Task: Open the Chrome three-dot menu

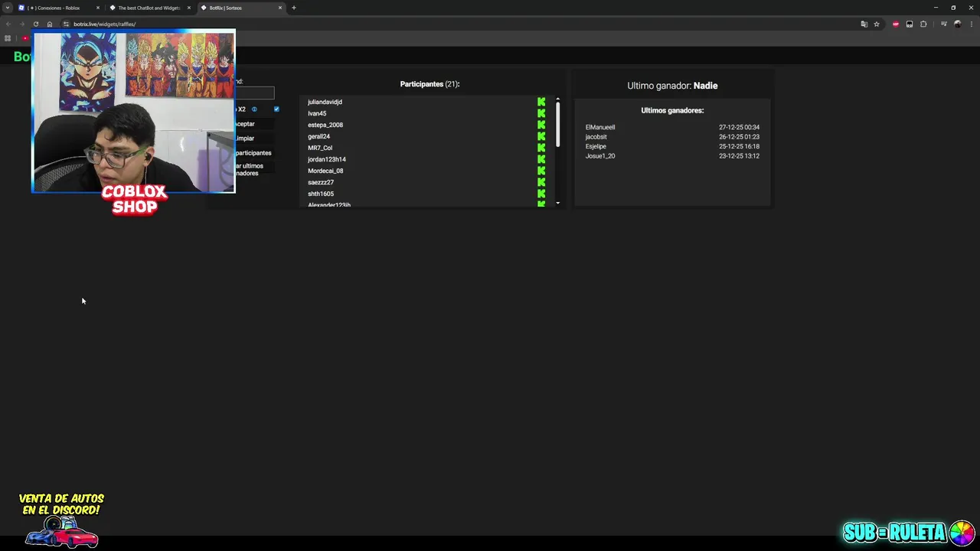Action: point(971,24)
